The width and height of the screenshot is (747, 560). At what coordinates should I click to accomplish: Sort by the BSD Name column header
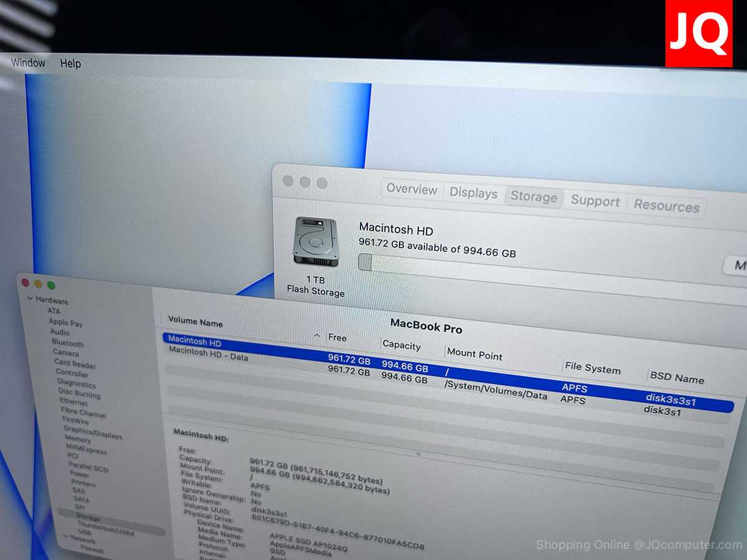(677, 378)
